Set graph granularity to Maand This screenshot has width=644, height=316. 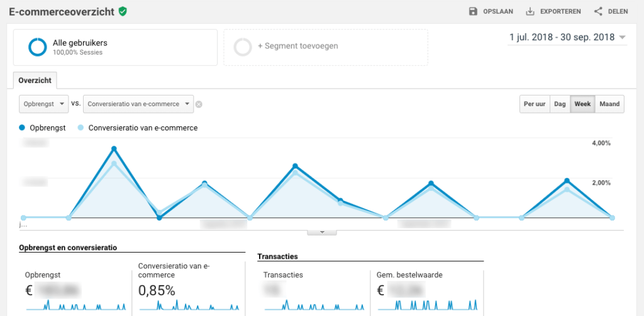click(609, 104)
